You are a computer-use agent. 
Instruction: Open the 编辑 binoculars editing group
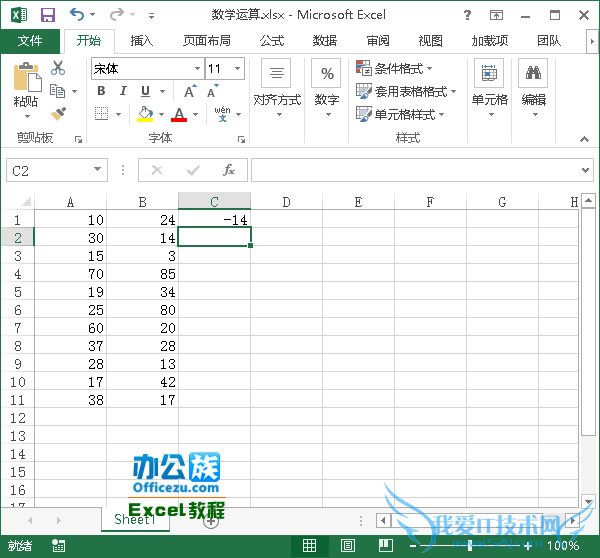tap(534, 84)
